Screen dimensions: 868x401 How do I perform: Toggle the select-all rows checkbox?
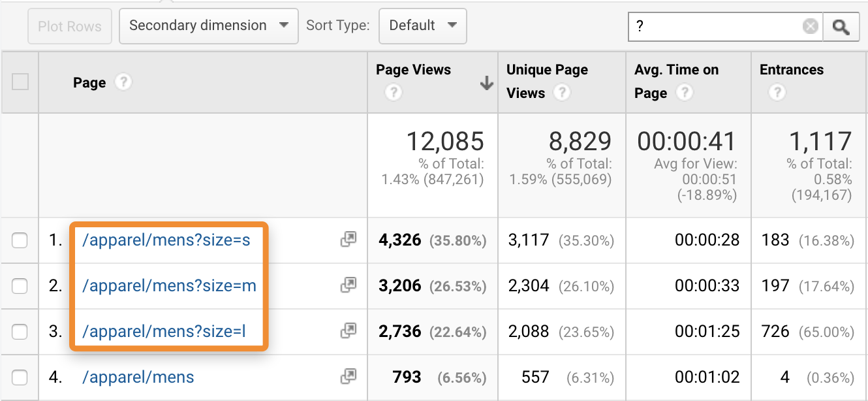[20, 82]
